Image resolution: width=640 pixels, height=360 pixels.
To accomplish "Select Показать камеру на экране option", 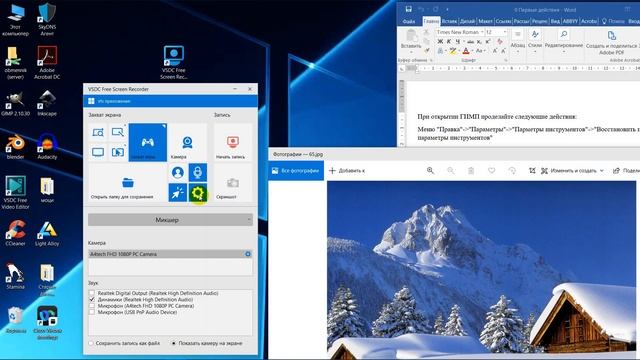I will [173, 343].
